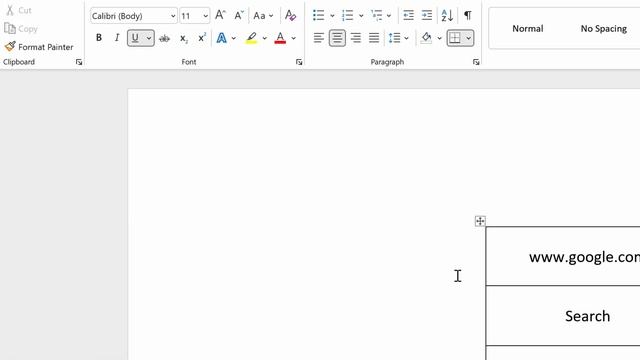Open shading color dropdown arrow
640x360 pixels.
click(x=439, y=38)
